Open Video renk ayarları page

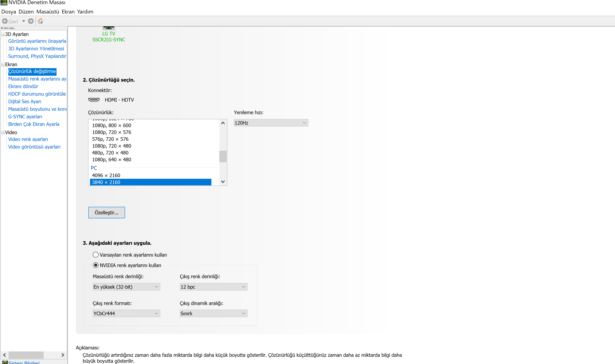coord(28,139)
